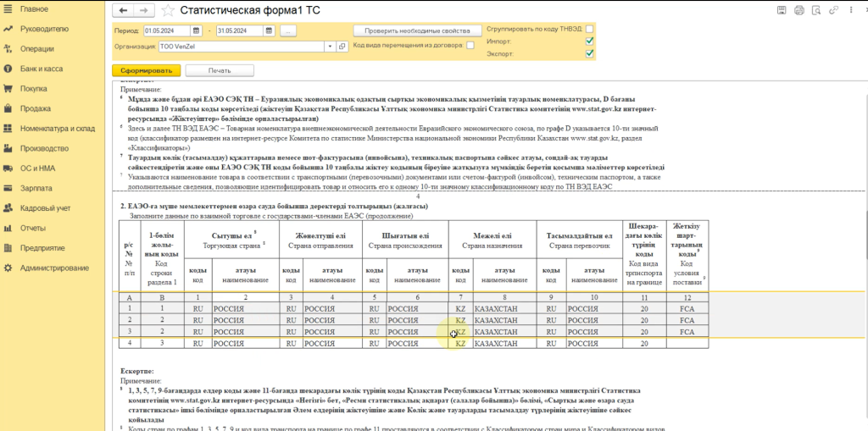
Task: Navigate back with the left arrow
Action: (124, 10)
